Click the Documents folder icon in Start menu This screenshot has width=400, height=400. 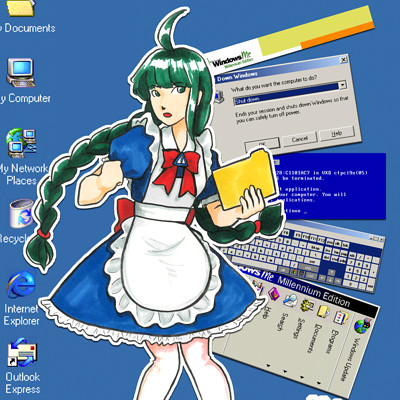(323, 311)
